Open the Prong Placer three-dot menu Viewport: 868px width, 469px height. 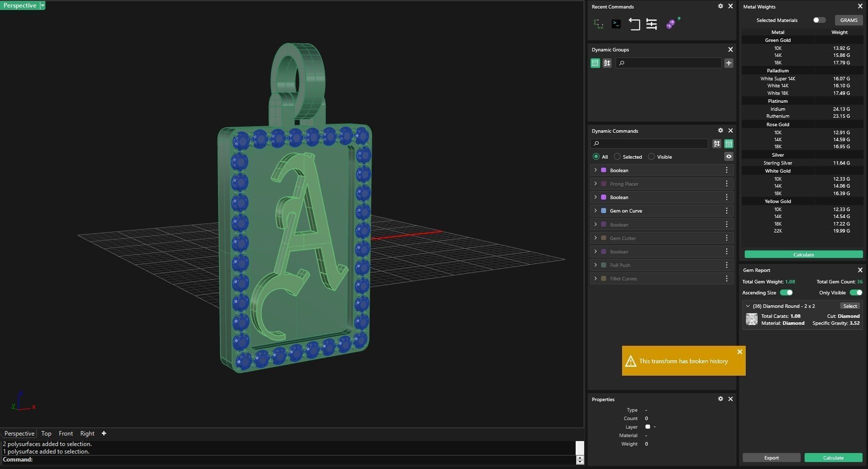pyautogui.click(x=727, y=184)
